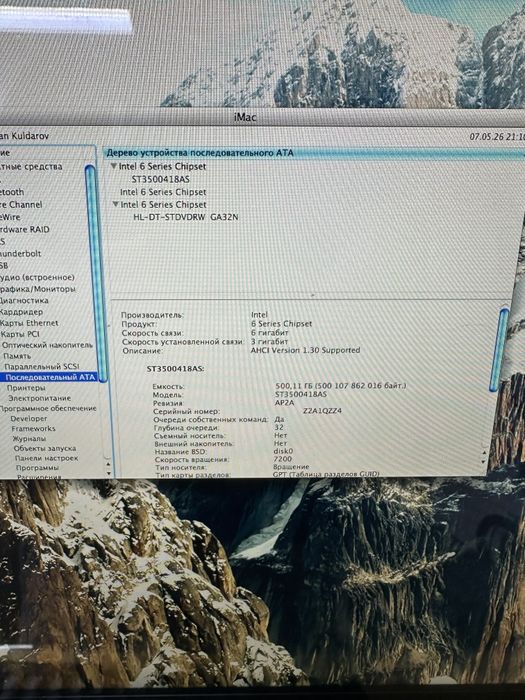Open Оптический накопитель in the sidebar

point(47,345)
